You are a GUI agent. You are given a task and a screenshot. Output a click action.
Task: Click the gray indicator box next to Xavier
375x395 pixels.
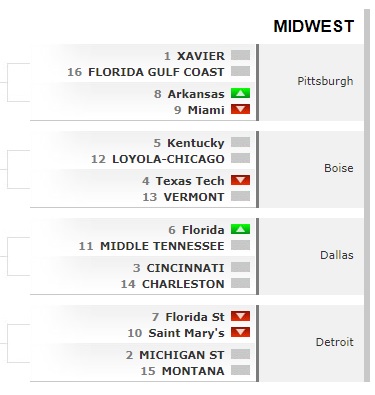coord(240,55)
